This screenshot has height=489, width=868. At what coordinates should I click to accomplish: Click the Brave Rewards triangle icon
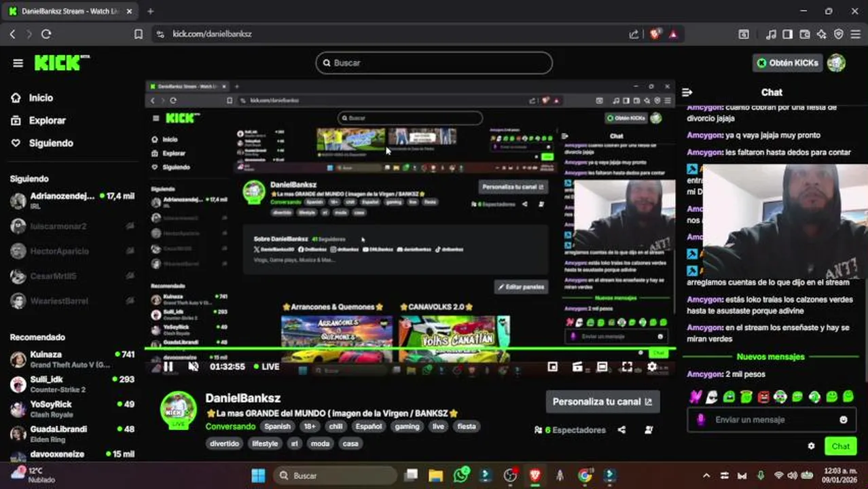tap(673, 34)
